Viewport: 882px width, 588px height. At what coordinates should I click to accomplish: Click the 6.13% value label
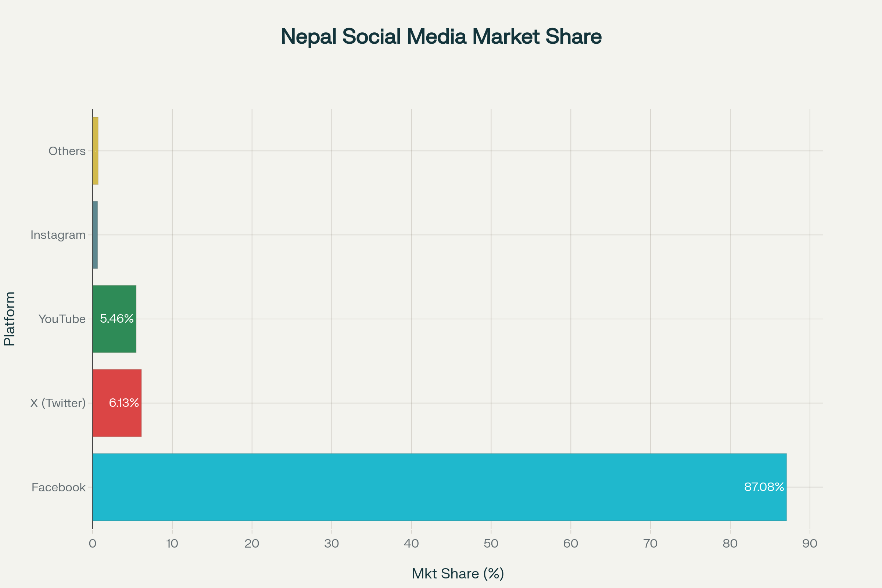click(124, 403)
